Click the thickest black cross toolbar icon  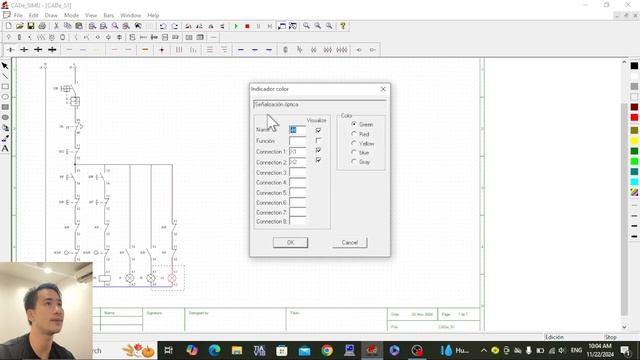pos(52,50)
